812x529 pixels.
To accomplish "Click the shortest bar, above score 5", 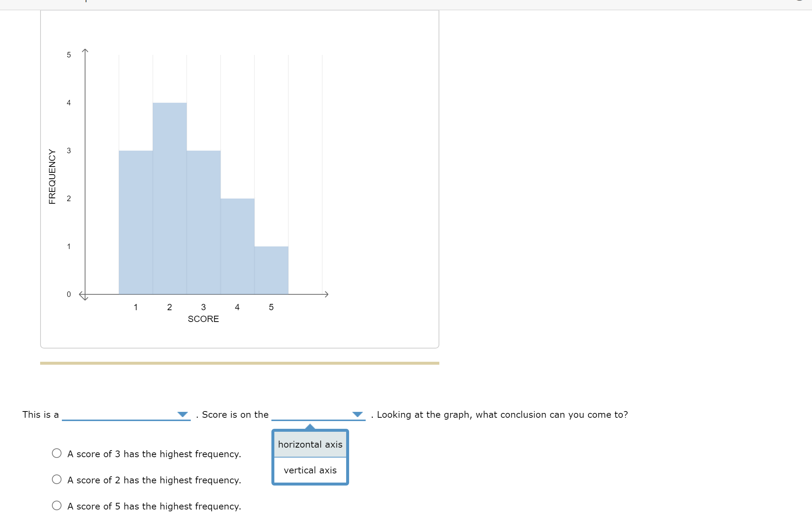I will (x=271, y=270).
